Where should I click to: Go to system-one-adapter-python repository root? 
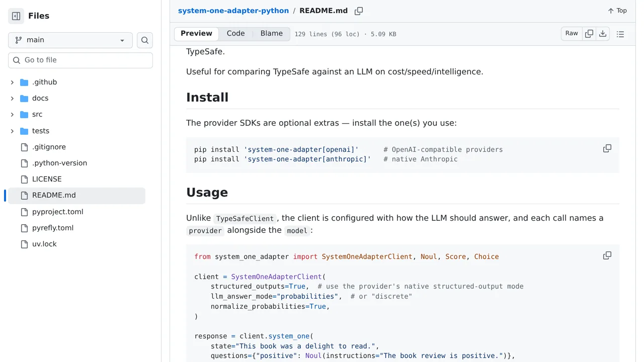click(233, 11)
